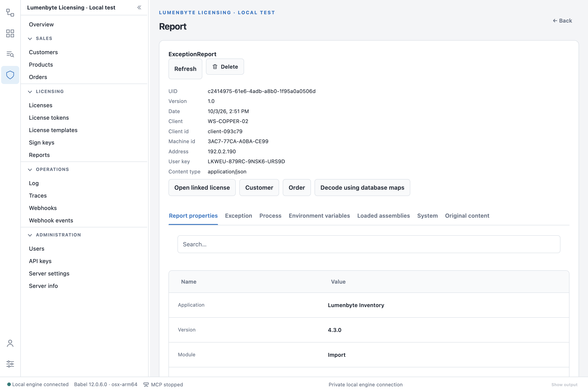The image size is (588, 392).
Task: Click Decode using database maps
Action: point(362,187)
